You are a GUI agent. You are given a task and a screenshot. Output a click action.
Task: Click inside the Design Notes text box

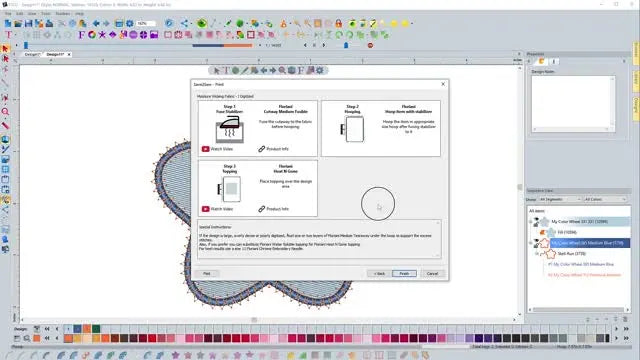click(x=573, y=104)
